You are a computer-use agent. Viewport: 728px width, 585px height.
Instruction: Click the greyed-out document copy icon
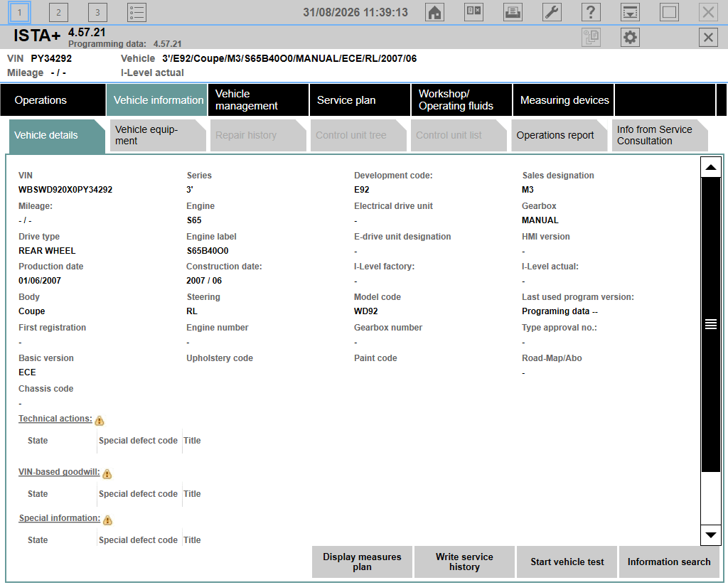(591, 37)
